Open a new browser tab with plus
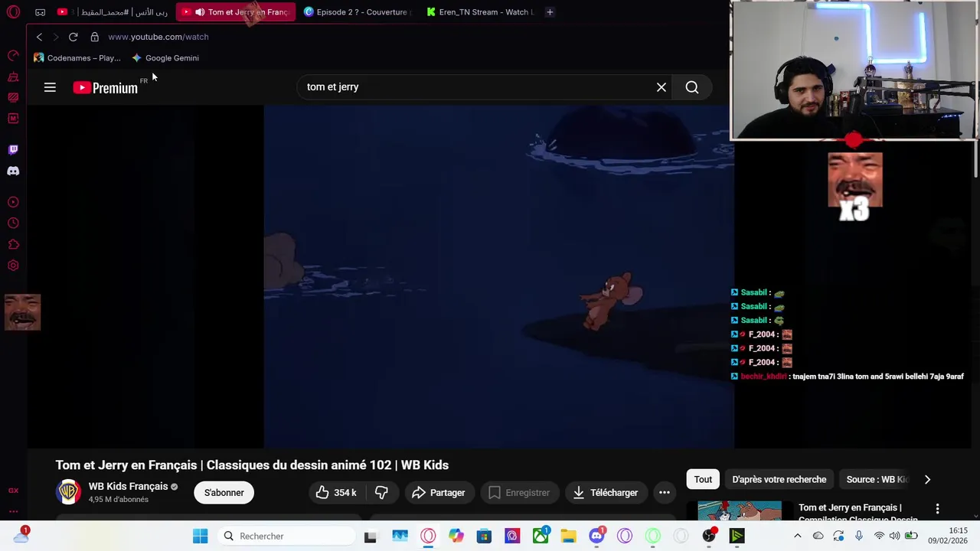Viewport: 980px width, 551px height. [550, 12]
